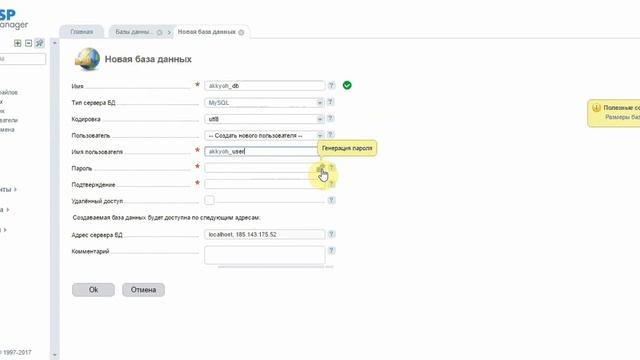Click help icon next to Кодировка
This screenshot has width=640, height=360.
[x=331, y=118]
